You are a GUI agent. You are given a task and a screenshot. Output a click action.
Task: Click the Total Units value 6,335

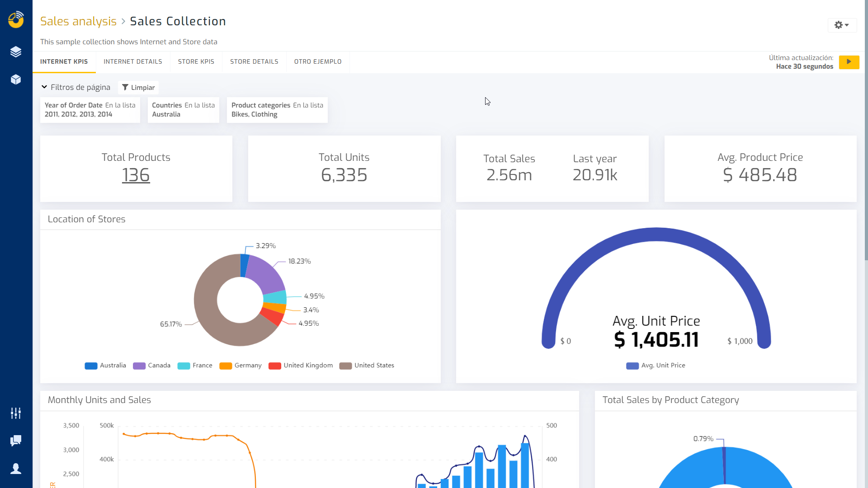coord(344,175)
